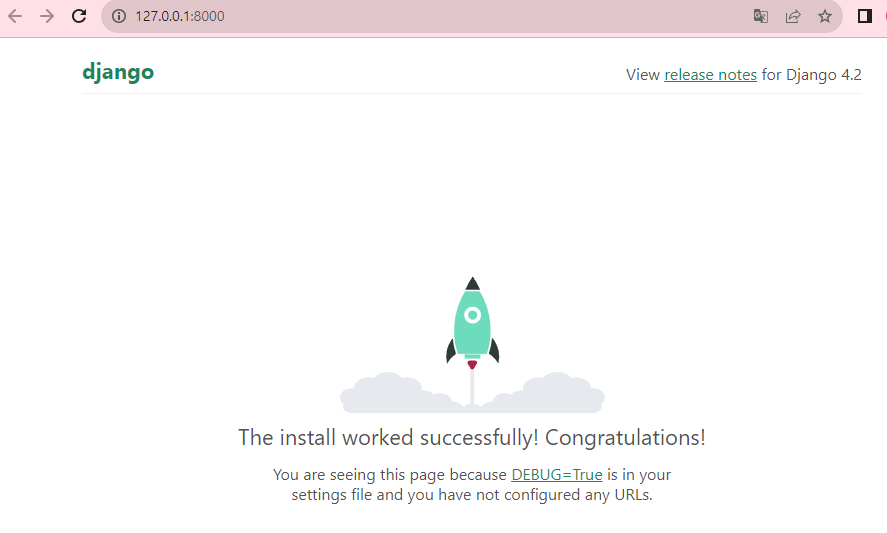Share this page via share icon

pyautogui.click(x=793, y=16)
